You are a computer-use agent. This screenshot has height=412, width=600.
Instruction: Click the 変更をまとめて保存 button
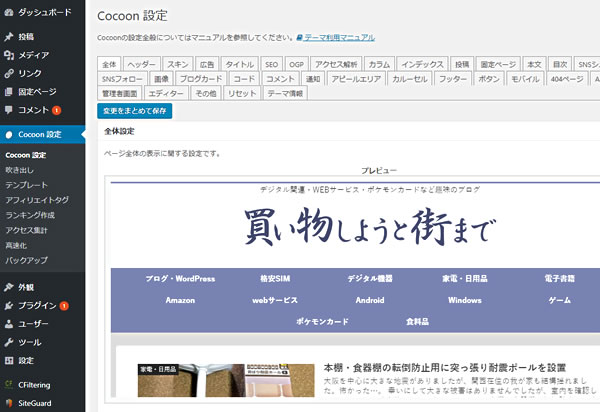tap(135, 111)
